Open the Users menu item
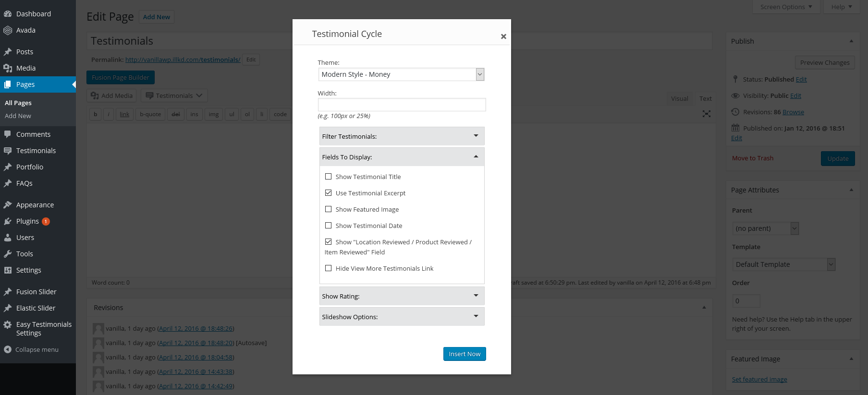868x395 pixels. [x=25, y=238]
